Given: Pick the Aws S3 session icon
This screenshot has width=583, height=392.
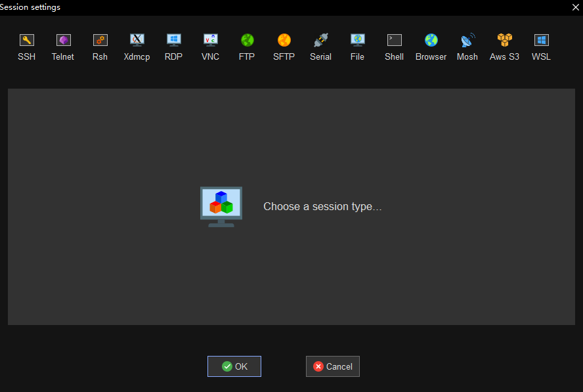Looking at the screenshot, I should (x=504, y=47).
